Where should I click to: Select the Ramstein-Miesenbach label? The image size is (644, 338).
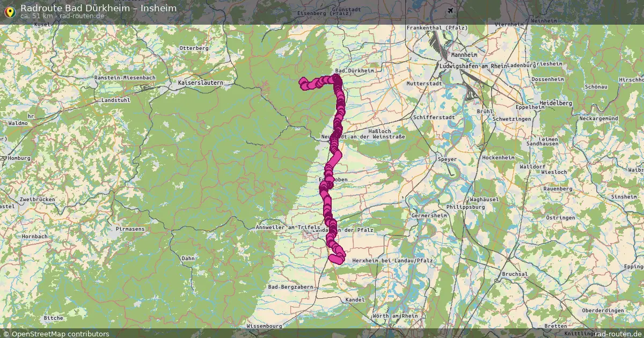click(124, 78)
